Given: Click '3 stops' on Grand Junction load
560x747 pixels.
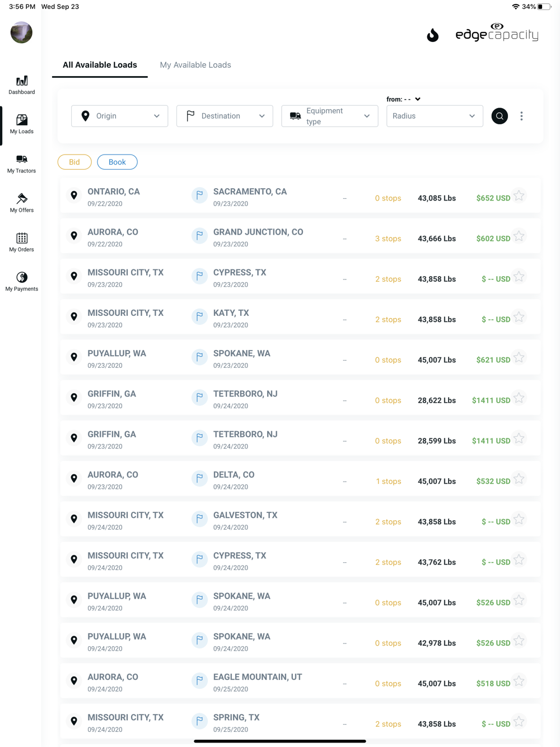Looking at the screenshot, I should [x=388, y=239].
